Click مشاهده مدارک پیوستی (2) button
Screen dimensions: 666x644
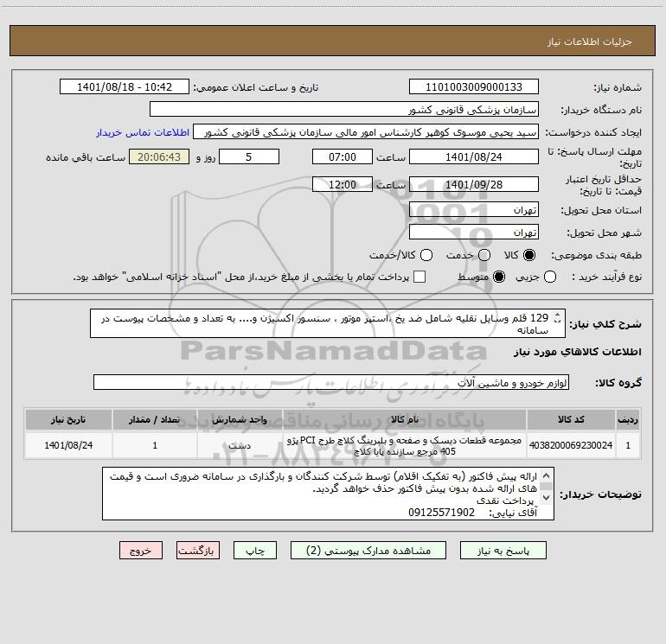point(368,551)
